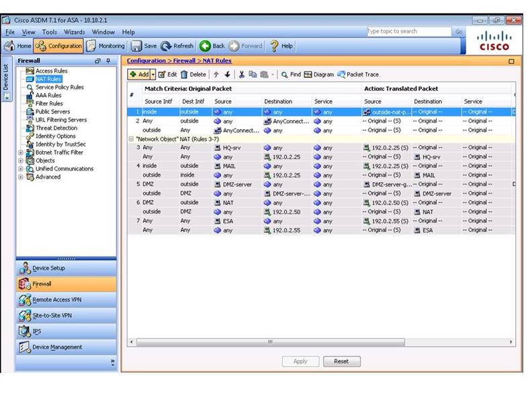Open Device Management panel
532x399 pixels.
[x=66, y=347]
